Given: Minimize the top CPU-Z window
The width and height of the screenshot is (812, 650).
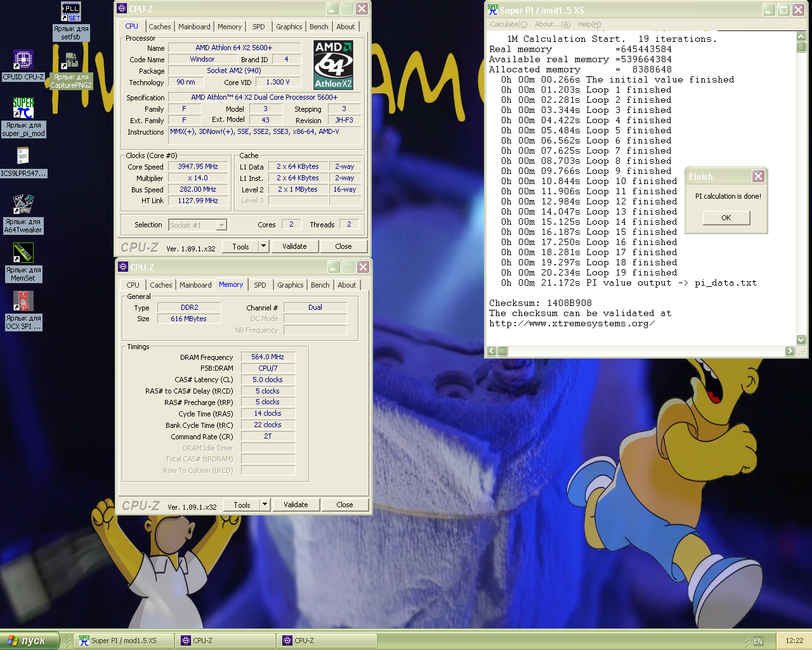Looking at the screenshot, I should point(332,9).
